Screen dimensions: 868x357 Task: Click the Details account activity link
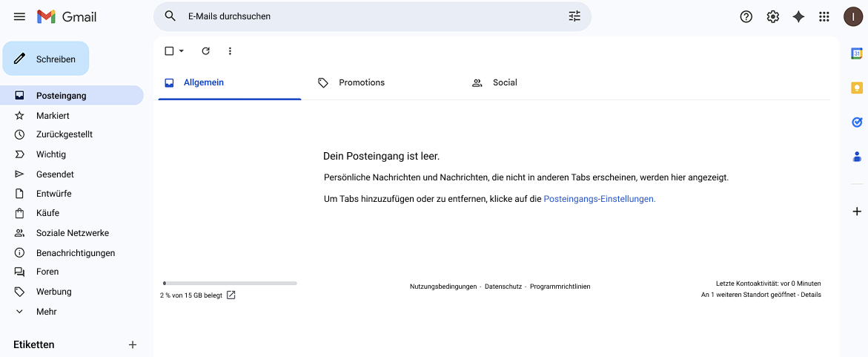point(810,295)
